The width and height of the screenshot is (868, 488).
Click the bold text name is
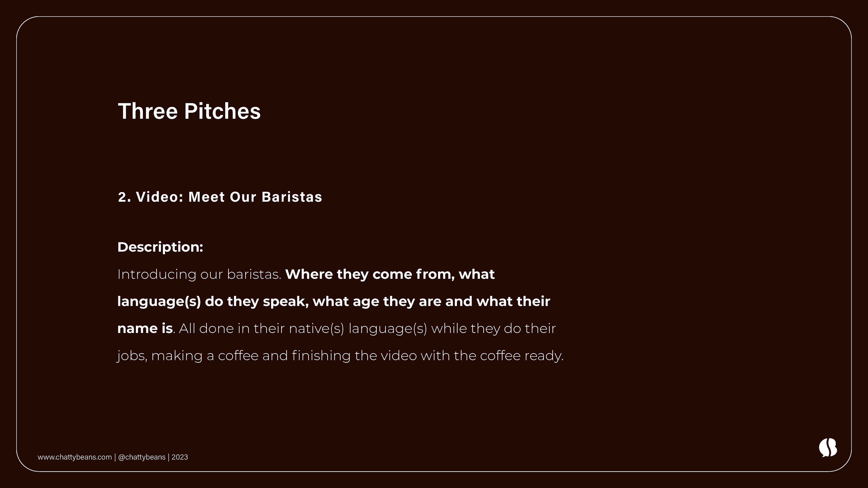click(145, 328)
